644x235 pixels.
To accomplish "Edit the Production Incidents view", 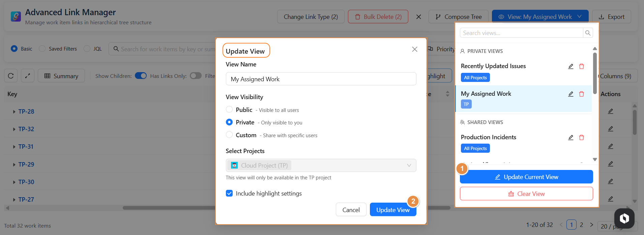I will coord(571,138).
